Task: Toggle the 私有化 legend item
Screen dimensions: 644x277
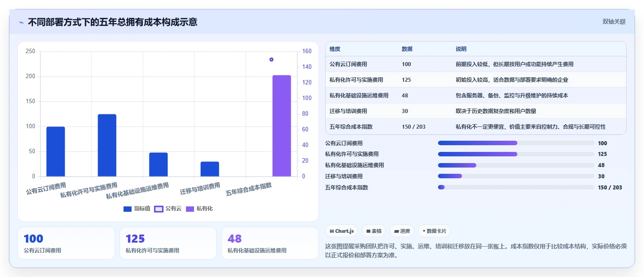Action: point(199,209)
